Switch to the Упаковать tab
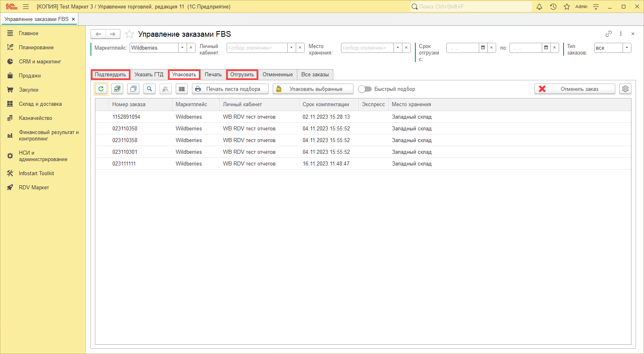 click(184, 74)
